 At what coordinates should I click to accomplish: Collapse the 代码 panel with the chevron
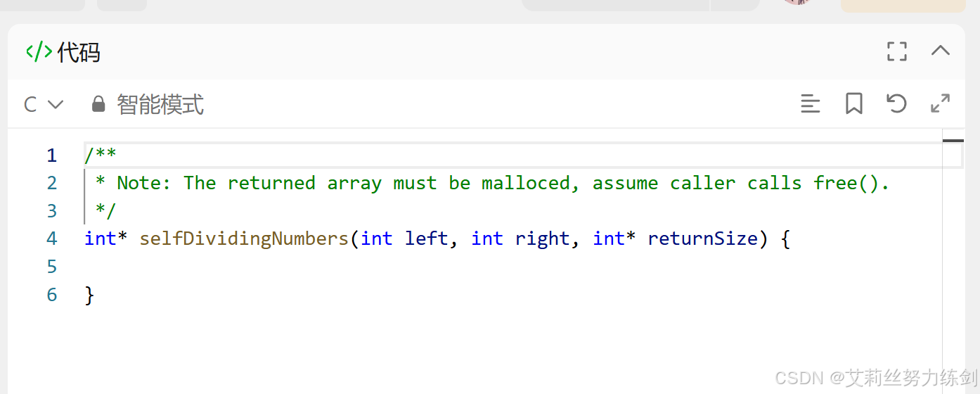[x=940, y=51]
